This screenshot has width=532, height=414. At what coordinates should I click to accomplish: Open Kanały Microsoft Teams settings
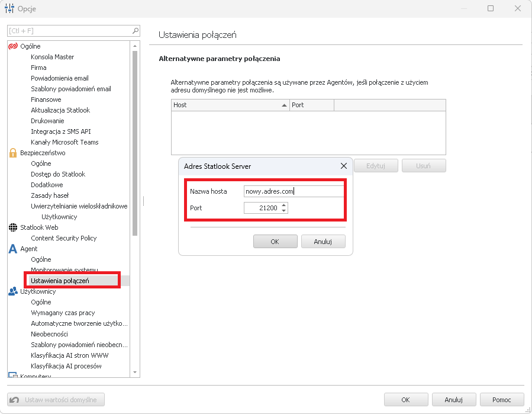(x=65, y=142)
